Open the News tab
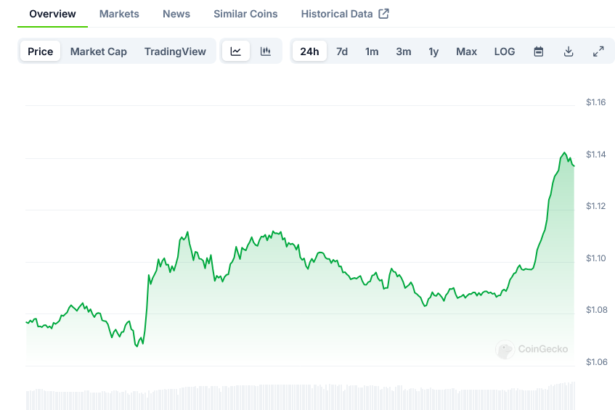This screenshot has height=410, width=615. [x=176, y=14]
